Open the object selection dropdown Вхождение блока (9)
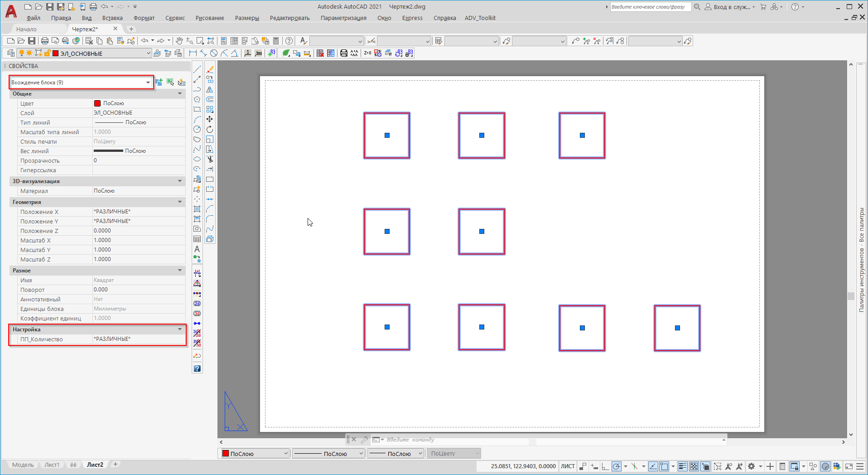The height and width of the screenshot is (475, 868). pos(81,82)
